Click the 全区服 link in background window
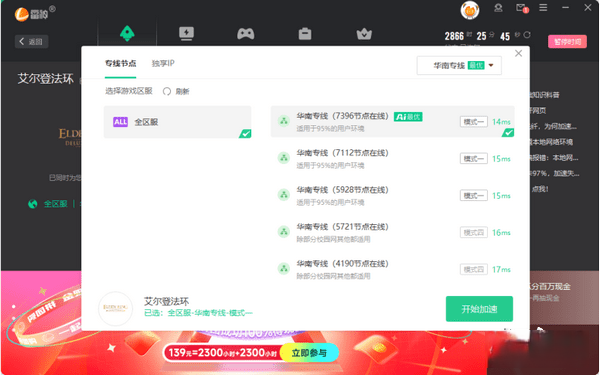This screenshot has height=375, width=600. click(55, 204)
